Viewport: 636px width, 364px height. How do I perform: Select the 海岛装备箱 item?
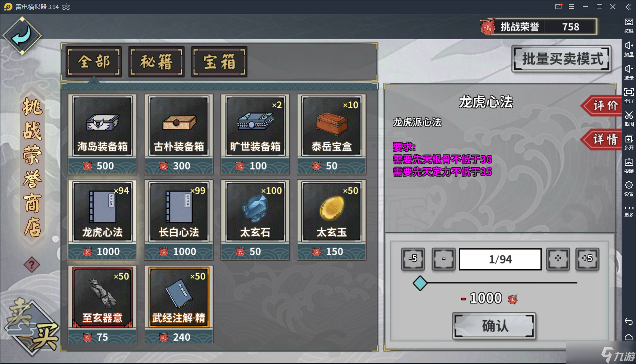click(103, 134)
